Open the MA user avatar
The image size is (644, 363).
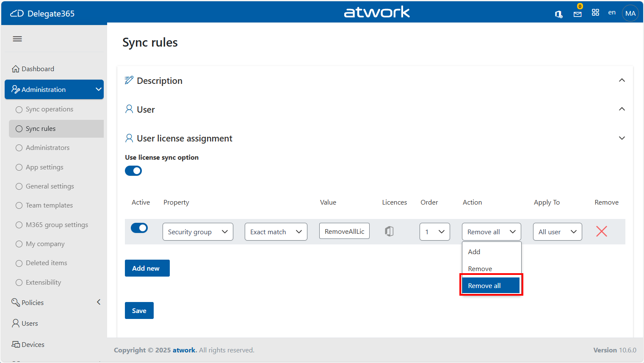pyautogui.click(x=630, y=13)
